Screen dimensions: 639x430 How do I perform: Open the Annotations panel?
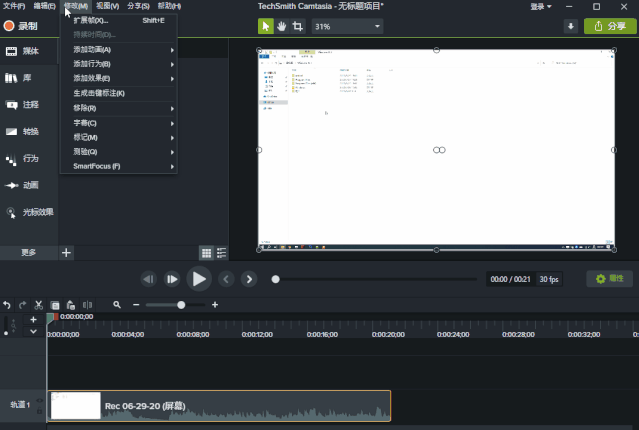29,105
